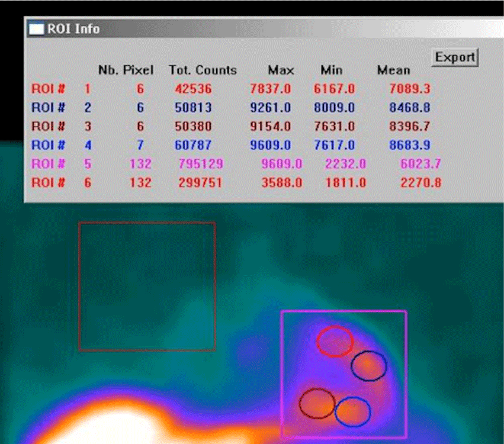Click total counts value 50813
The width and height of the screenshot is (504, 444).
tap(193, 107)
